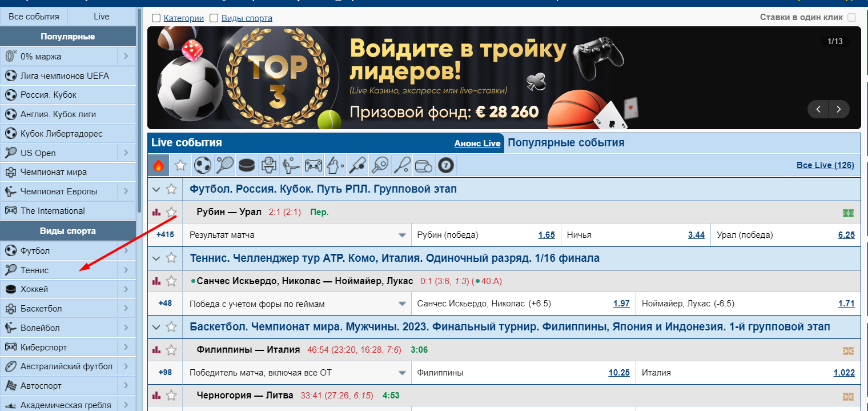Open live field tracker for Рубин — Урал
Screen dimensions: 868x411
click(848, 213)
